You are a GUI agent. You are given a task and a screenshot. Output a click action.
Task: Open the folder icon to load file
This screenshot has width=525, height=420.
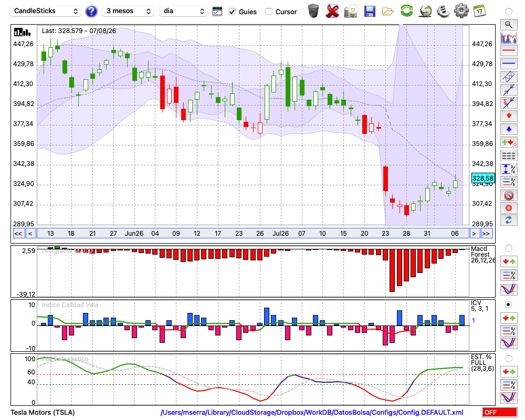[x=388, y=12]
